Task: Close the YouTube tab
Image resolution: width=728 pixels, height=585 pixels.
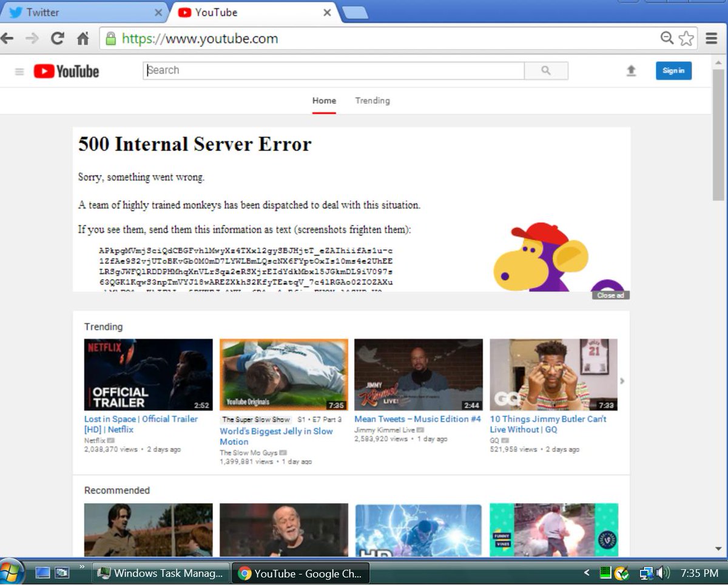Action: coord(327,12)
